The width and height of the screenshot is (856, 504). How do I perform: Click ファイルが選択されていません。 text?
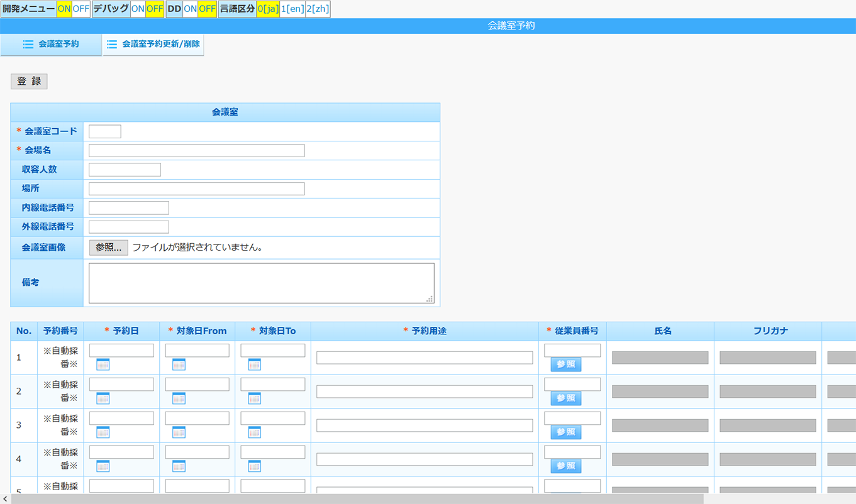click(x=197, y=248)
